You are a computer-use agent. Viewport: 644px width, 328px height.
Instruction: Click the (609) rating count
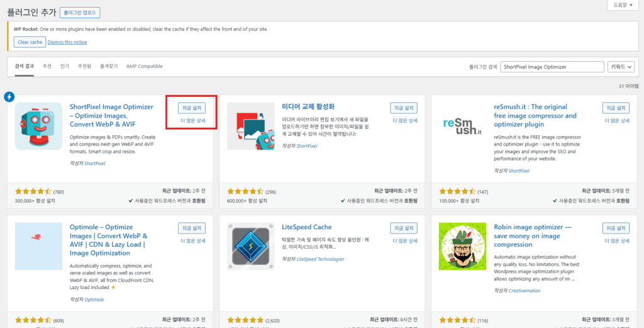(x=58, y=320)
